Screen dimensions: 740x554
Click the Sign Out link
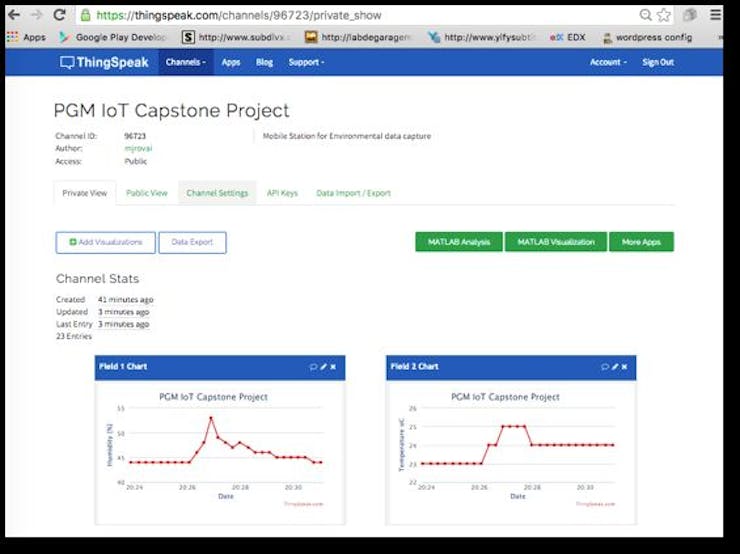(x=658, y=62)
